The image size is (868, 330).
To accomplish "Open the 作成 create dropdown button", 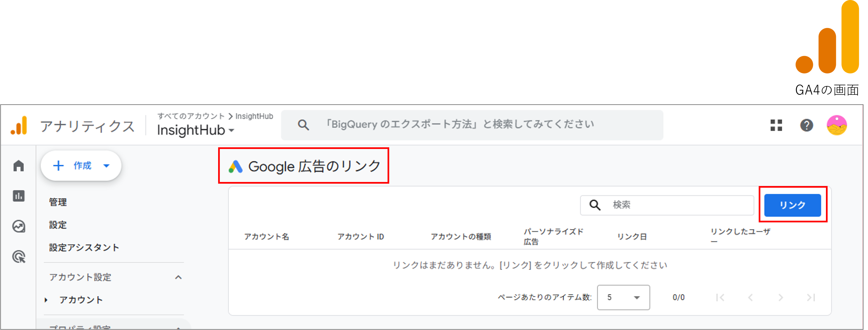I will tap(81, 166).
